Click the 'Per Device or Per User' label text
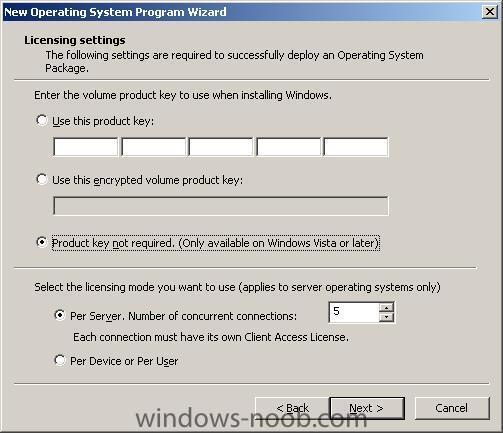This screenshot has width=503, height=433. pyautogui.click(x=124, y=361)
